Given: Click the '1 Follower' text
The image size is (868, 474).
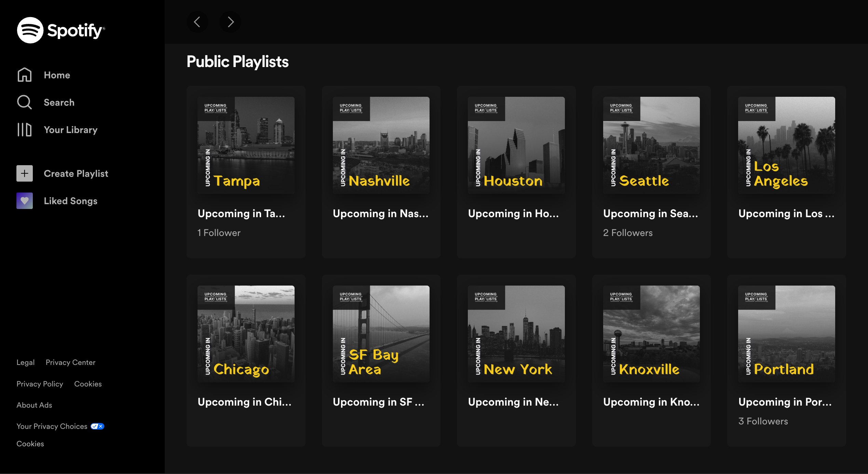Looking at the screenshot, I should (x=219, y=233).
